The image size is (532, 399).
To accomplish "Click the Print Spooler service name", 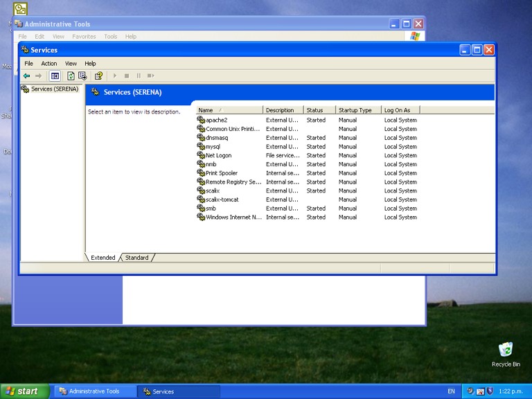I will [222, 173].
